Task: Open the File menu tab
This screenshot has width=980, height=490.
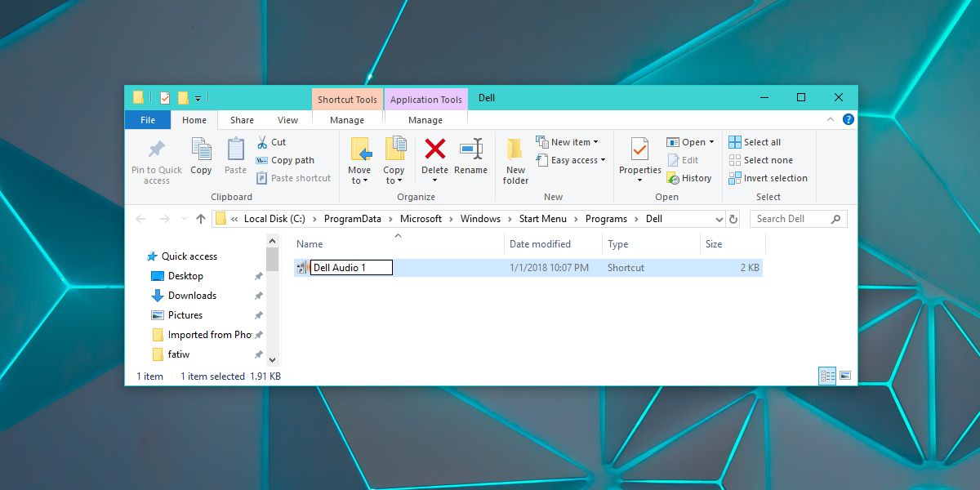Action: 148,120
